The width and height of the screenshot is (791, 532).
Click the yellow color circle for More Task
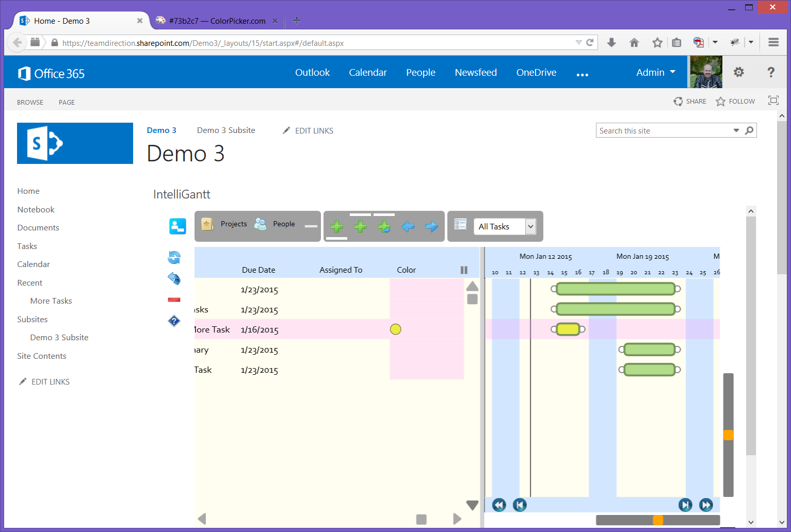point(395,329)
